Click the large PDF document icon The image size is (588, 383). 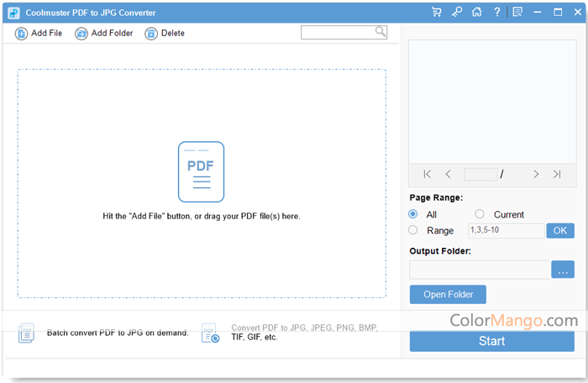click(x=201, y=172)
